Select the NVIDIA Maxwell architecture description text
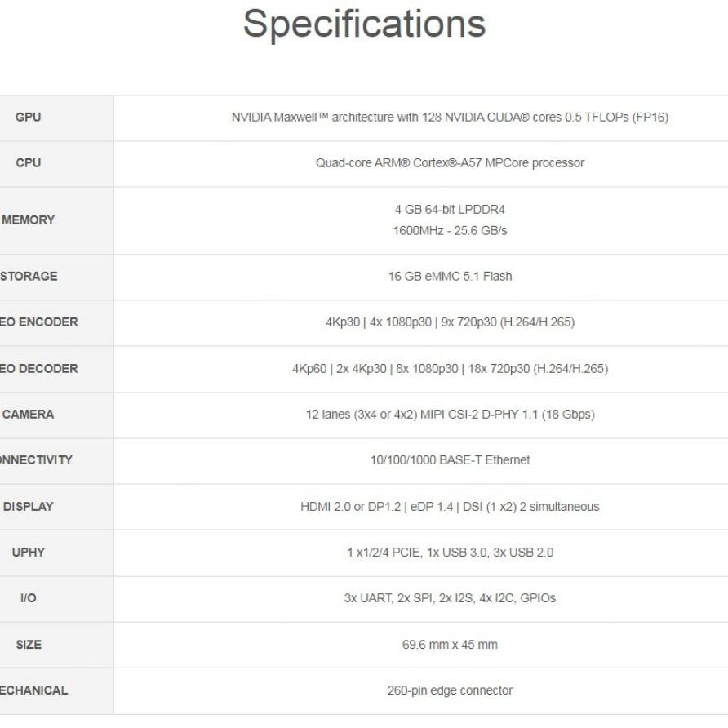This screenshot has height=728, width=728. click(x=450, y=118)
